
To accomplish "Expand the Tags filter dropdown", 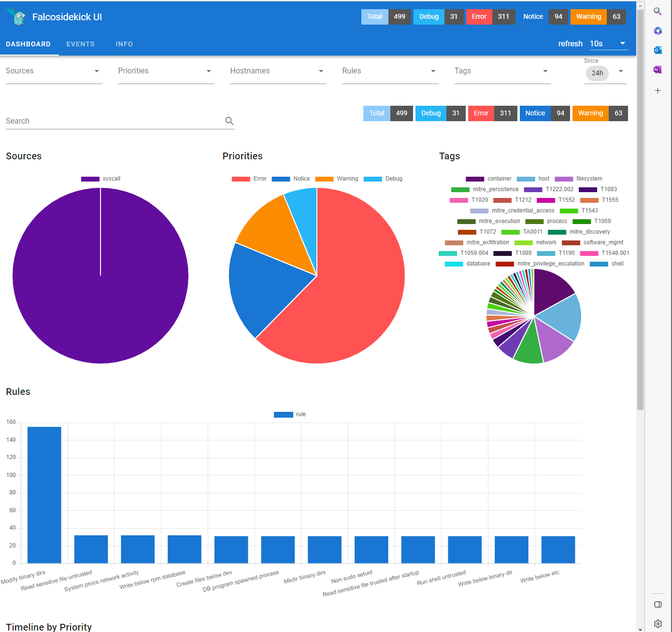I will [502, 71].
